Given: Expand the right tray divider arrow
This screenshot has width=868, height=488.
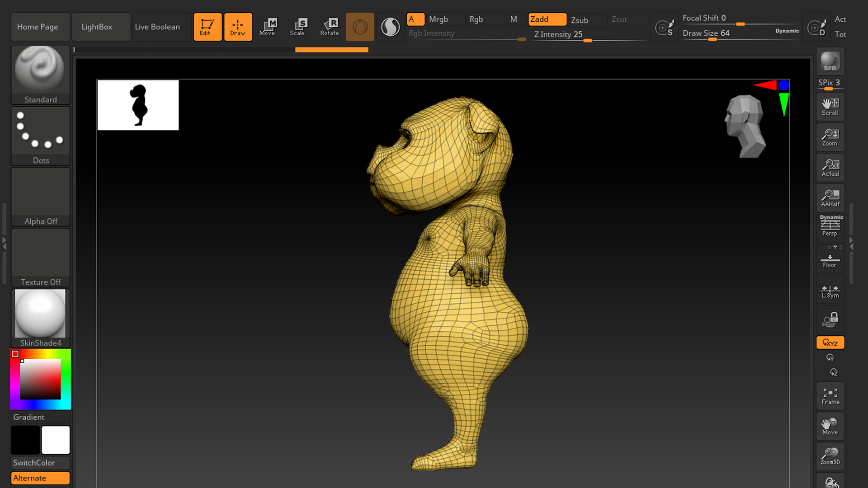Looking at the screenshot, I should tap(851, 243).
